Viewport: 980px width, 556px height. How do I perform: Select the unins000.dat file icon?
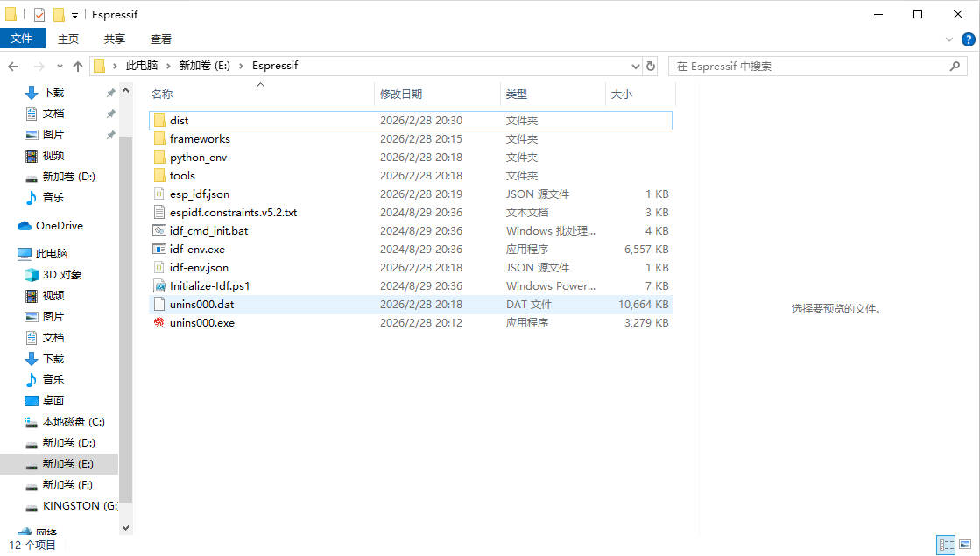(x=159, y=304)
